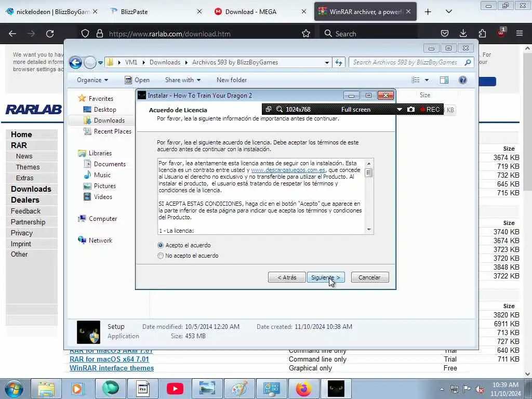Click the Explorer help question mark icon
Screen dimensions: 532x399
coord(463,80)
